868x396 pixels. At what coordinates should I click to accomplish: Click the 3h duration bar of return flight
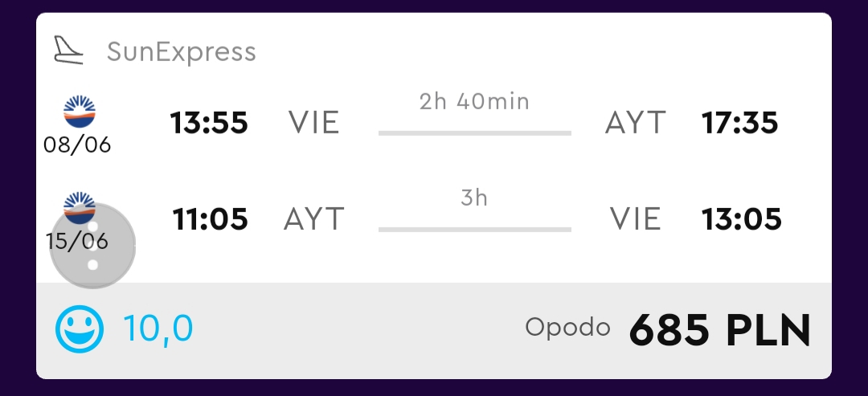click(x=475, y=229)
